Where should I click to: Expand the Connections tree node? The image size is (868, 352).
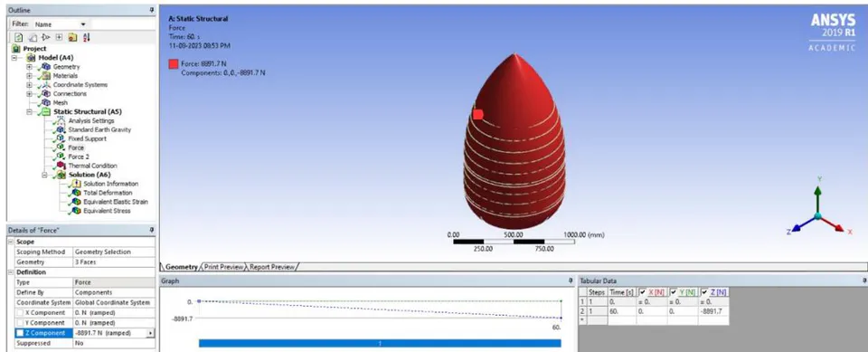29,94
